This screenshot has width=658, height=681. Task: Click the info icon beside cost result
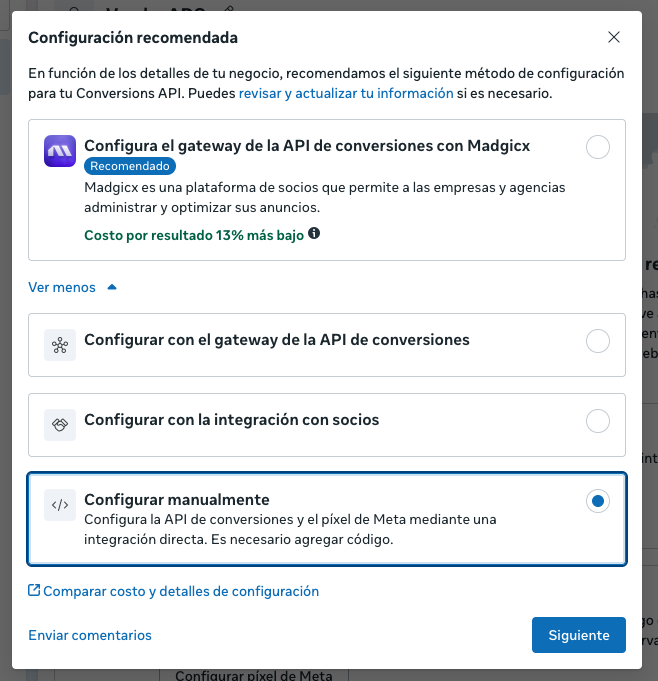[x=314, y=233]
